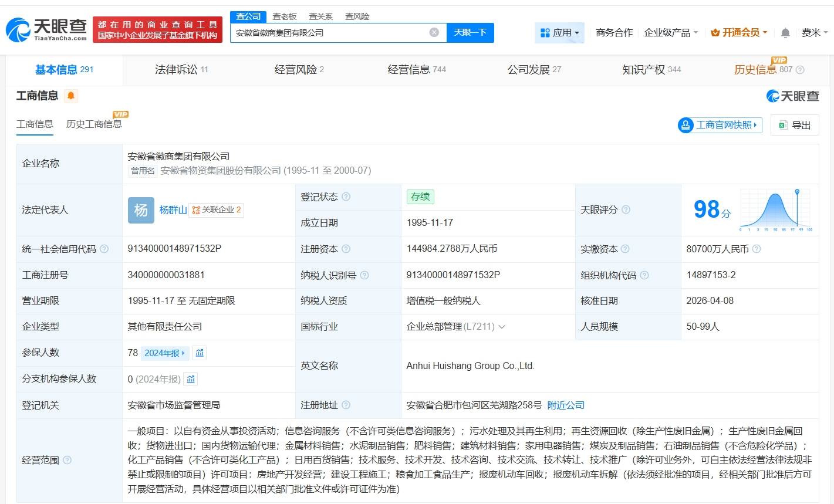
Task: Open chart icon beside 分支机构参保人数
Action: [x=191, y=379]
